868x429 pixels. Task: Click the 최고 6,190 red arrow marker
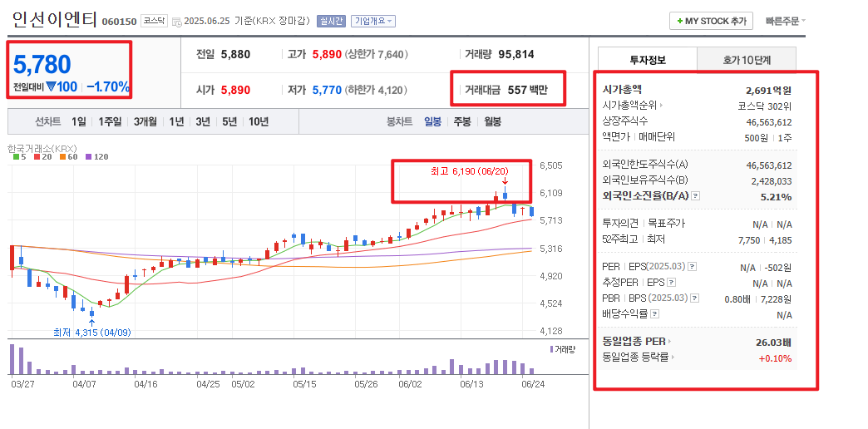coord(505,181)
